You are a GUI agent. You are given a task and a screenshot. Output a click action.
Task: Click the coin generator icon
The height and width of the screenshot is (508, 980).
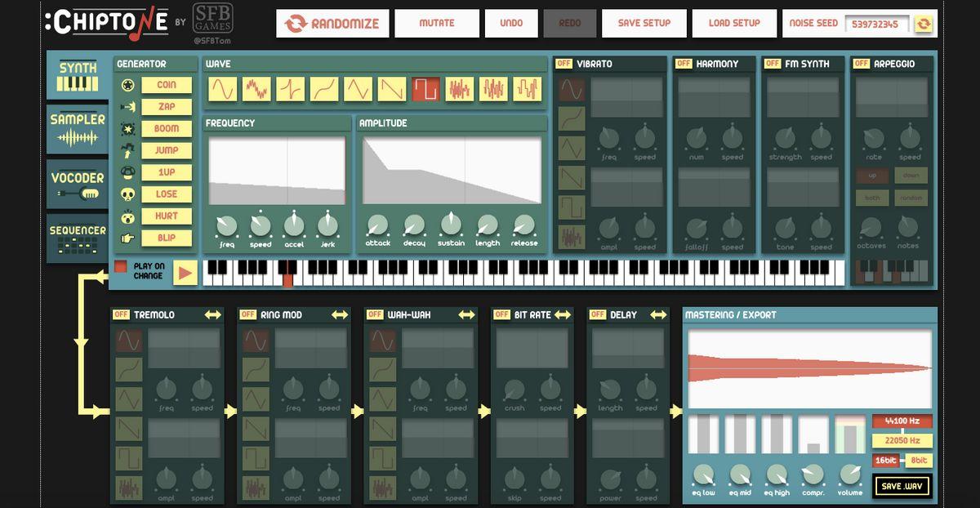click(x=127, y=85)
